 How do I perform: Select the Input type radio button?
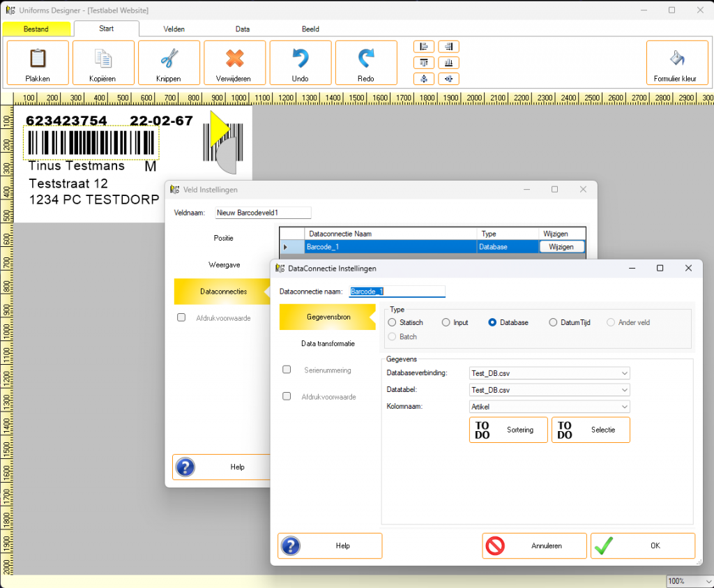[446, 322]
